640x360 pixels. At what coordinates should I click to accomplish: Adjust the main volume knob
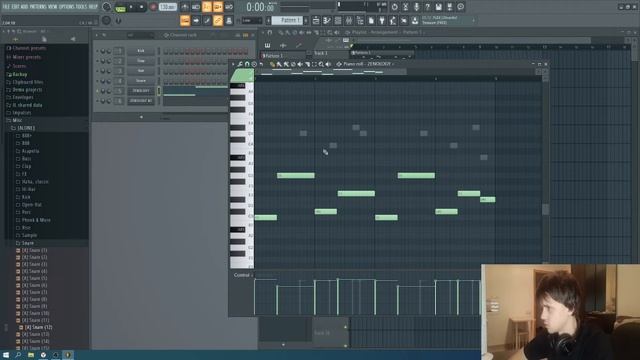(x=107, y=7)
